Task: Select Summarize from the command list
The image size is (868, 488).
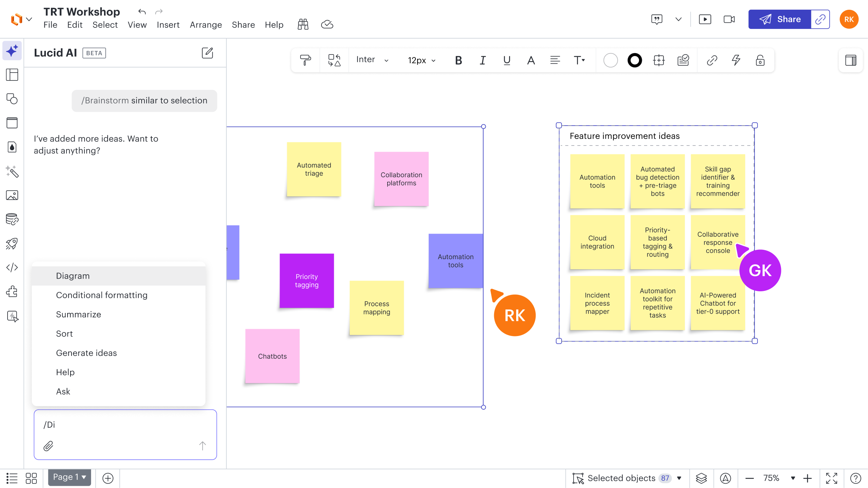Action: (x=78, y=314)
